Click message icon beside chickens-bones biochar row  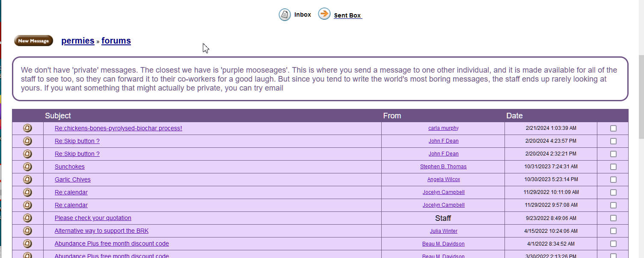(27, 128)
